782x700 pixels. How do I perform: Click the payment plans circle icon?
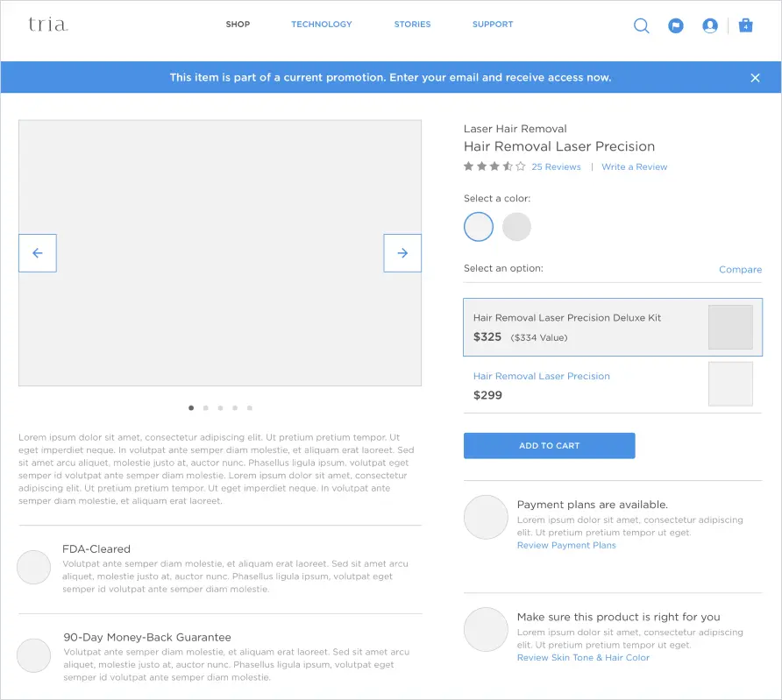coord(486,517)
